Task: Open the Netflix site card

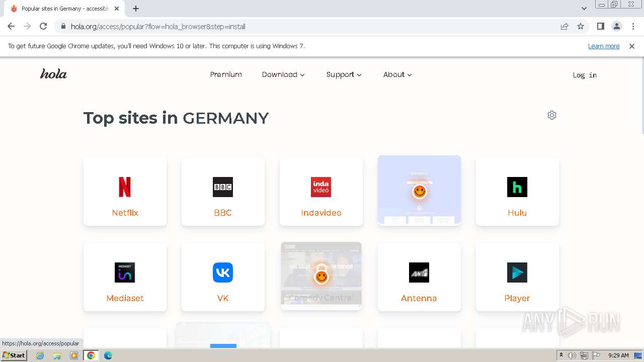Action: 125,192
